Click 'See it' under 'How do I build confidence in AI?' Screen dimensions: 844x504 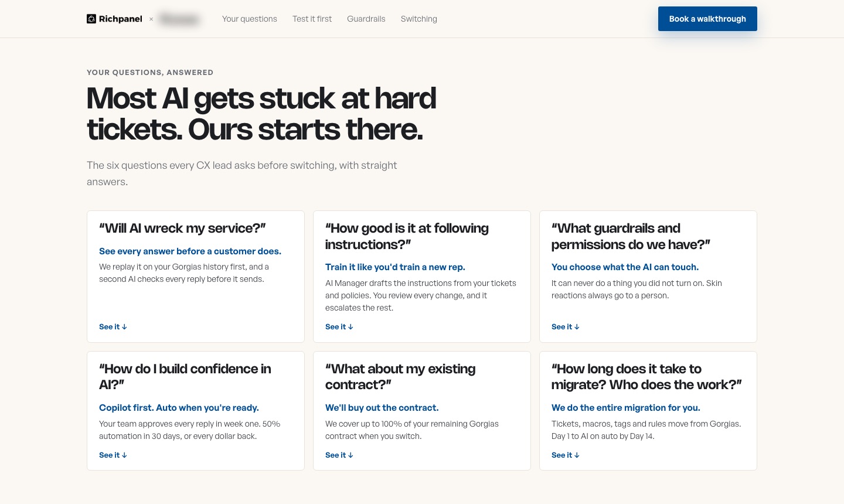pos(113,455)
